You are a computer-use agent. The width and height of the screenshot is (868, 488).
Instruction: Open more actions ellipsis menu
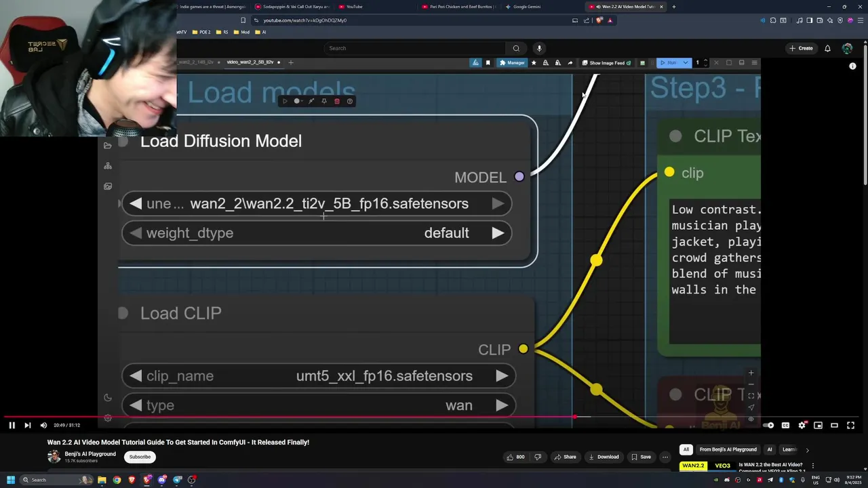[x=667, y=457]
